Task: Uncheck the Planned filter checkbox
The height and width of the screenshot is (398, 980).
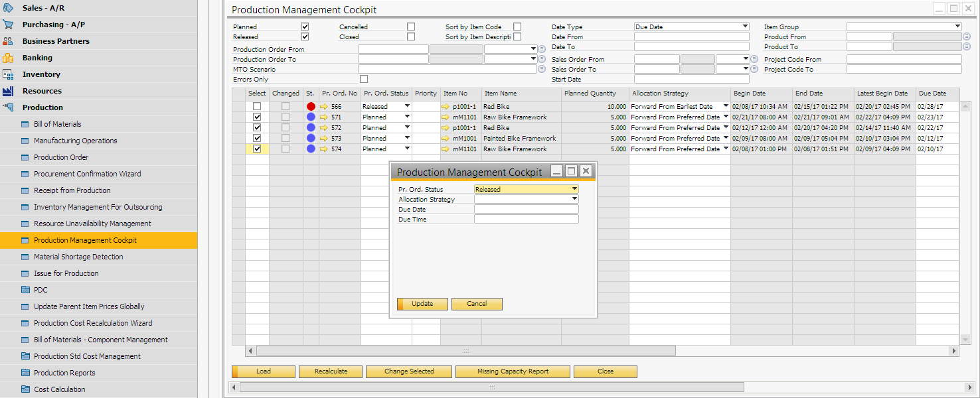Action: tap(305, 27)
